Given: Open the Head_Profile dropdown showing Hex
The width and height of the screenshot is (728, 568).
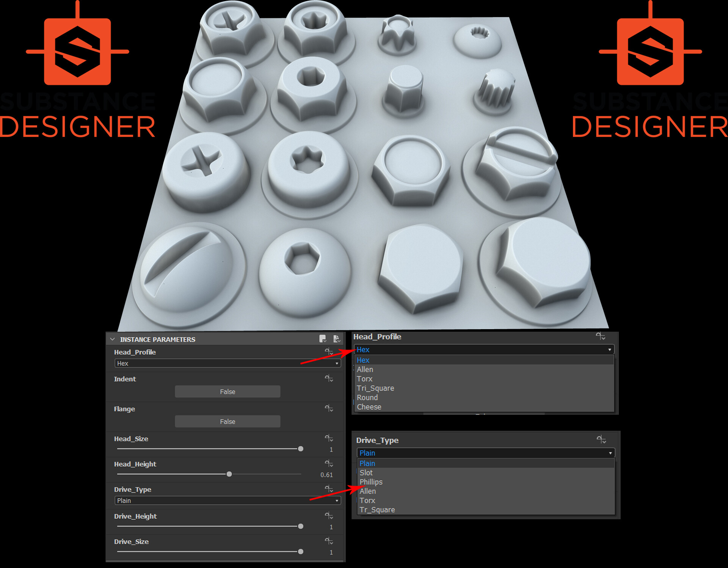Looking at the screenshot, I should [x=227, y=363].
